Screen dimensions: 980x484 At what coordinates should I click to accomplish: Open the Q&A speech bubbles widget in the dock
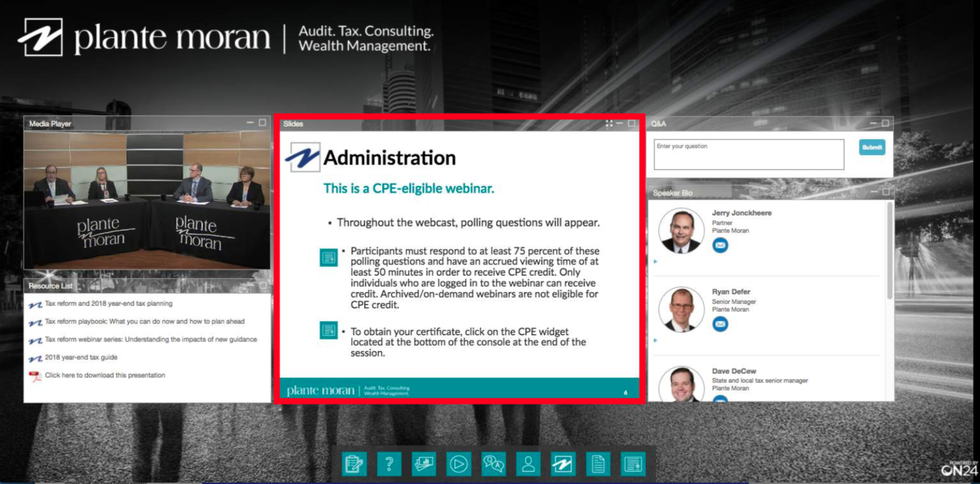point(494,464)
